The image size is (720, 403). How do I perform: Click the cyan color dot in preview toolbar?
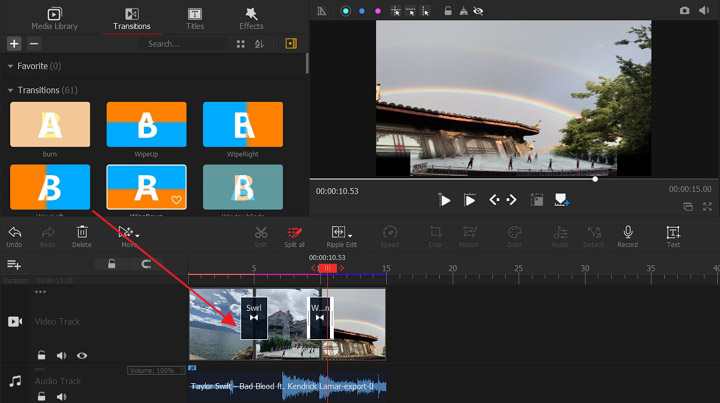(x=346, y=10)
